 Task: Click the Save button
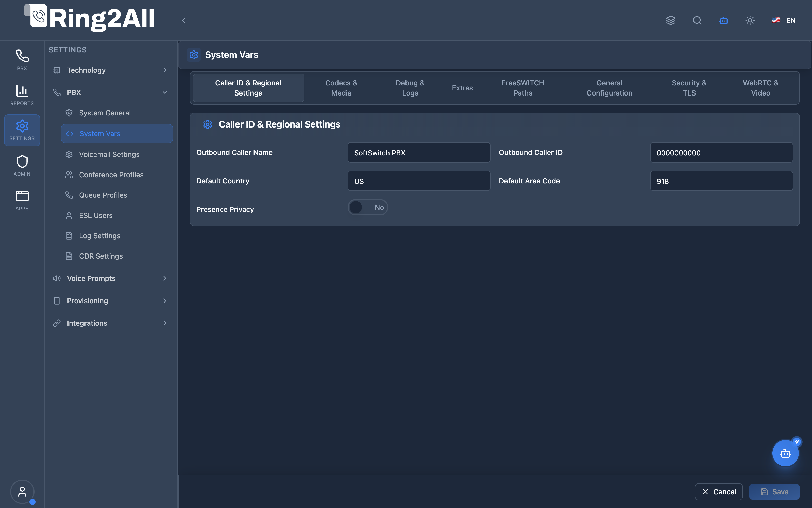[774, 491]
